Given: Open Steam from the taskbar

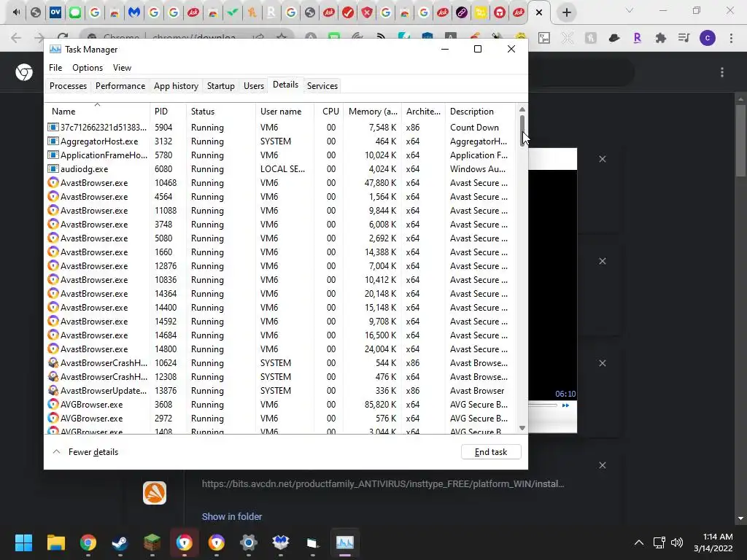Looking at the screenshot, I should coord(120,542).
